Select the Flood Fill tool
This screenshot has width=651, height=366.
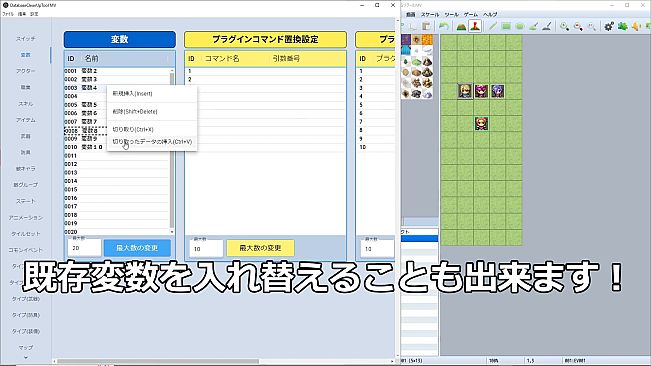click(x=534, y=26)
